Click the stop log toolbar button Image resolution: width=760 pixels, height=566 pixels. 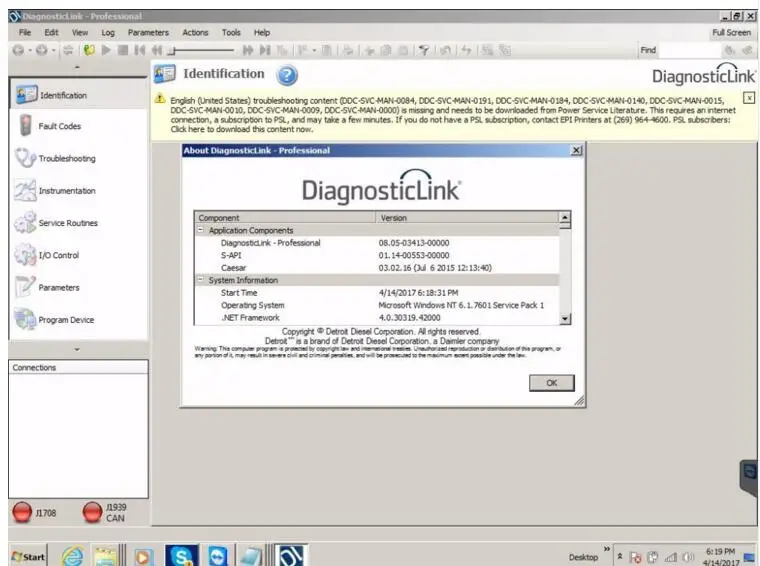(123, 50)
